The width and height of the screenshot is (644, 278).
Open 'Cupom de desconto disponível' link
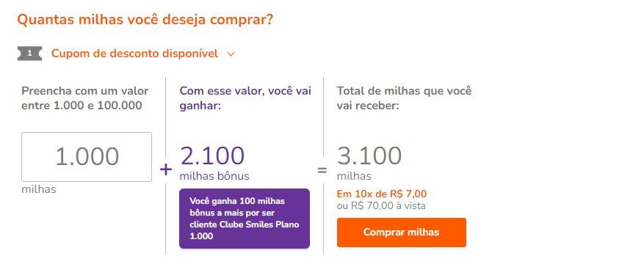pos(134,54)
